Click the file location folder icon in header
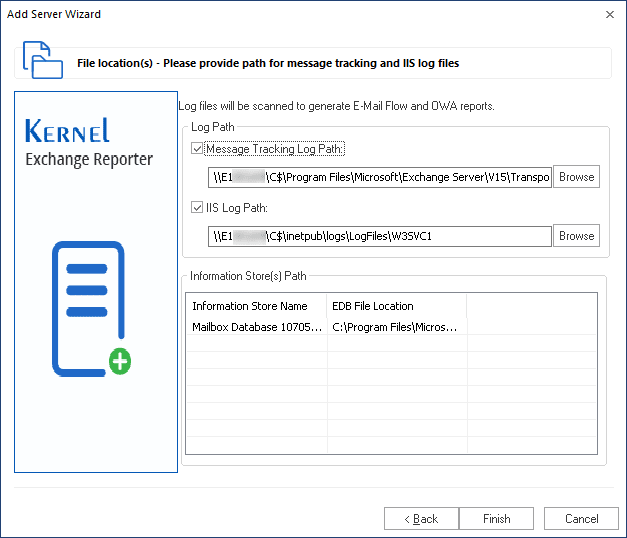The height and width of the screenshot is (538, 627). coord(43,60)
